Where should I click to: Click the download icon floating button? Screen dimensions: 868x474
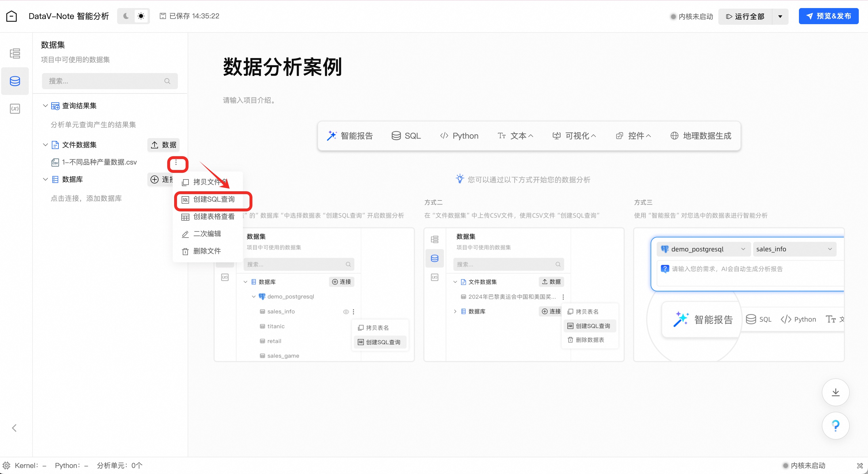click(835, 392)
